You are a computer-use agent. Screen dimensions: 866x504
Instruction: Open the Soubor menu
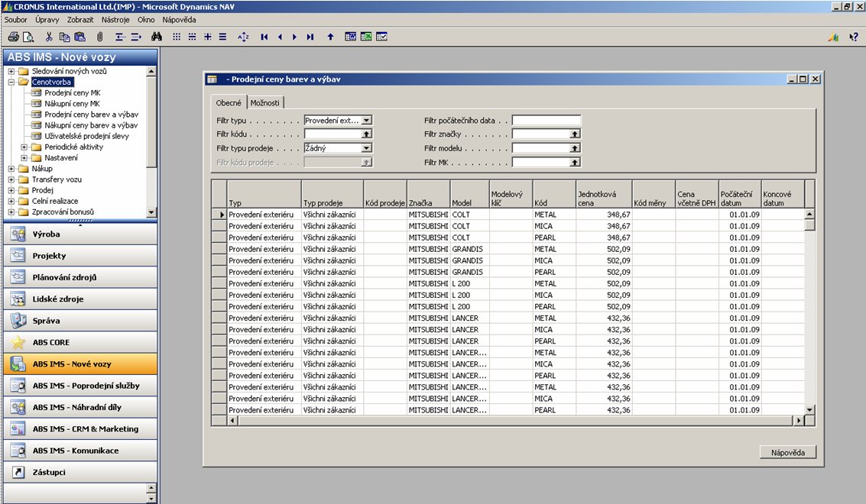[x=15, y=20]
